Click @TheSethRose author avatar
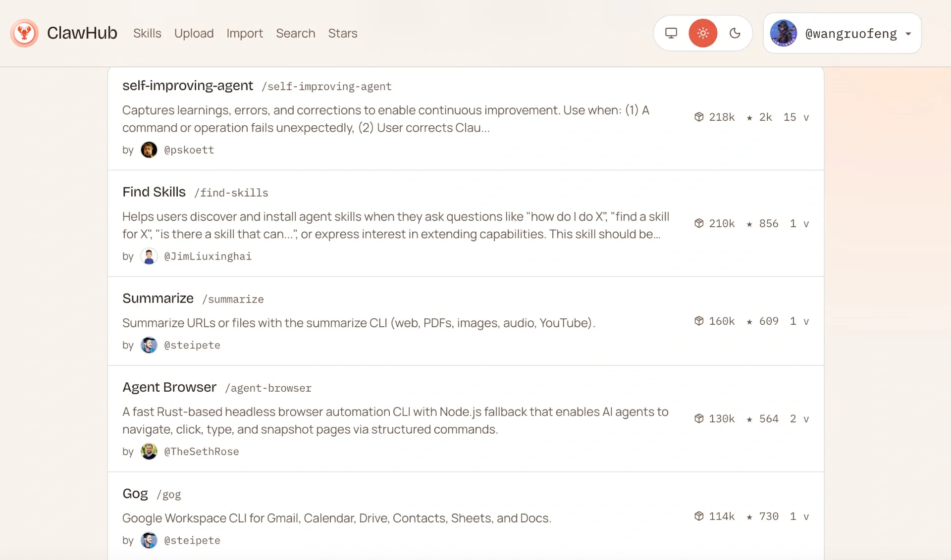The height and width of the screenshot is (560, 951). click(149, 451)
